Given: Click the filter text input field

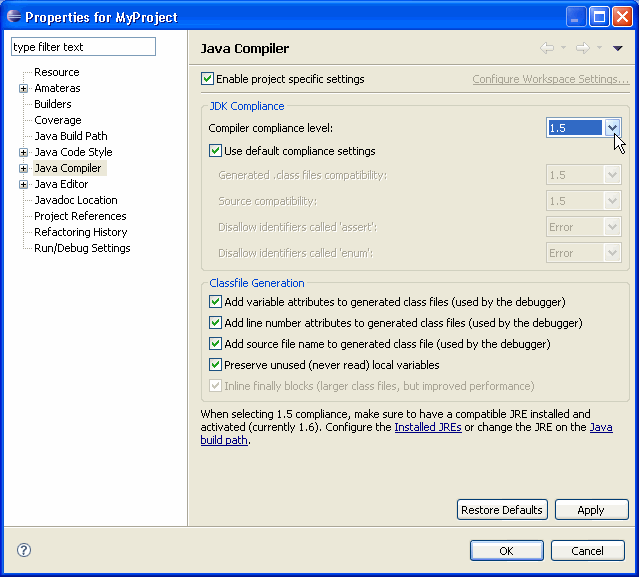Looking at the screenshot, I should pos(84,47).
